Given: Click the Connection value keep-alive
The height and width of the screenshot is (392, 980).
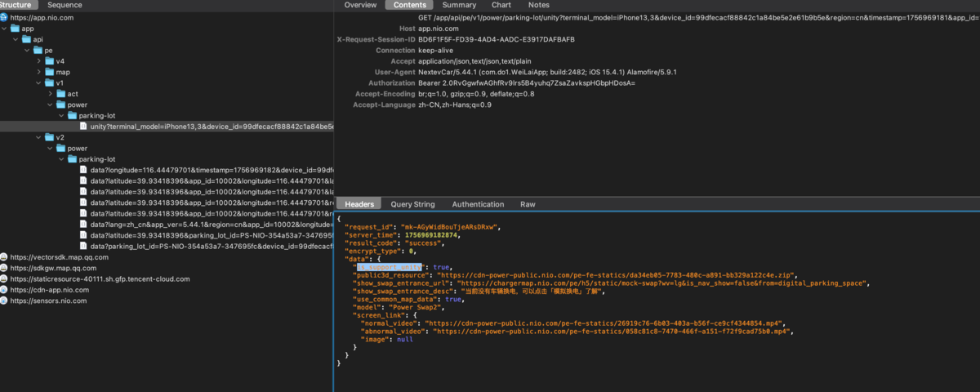Looking at the screenshot, I should (436, 50).
